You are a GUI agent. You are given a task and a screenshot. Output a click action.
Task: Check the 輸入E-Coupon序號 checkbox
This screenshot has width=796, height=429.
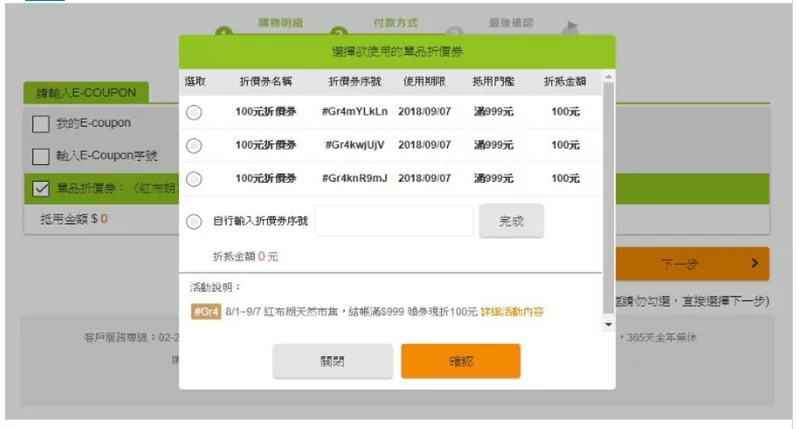pos(41,156)
